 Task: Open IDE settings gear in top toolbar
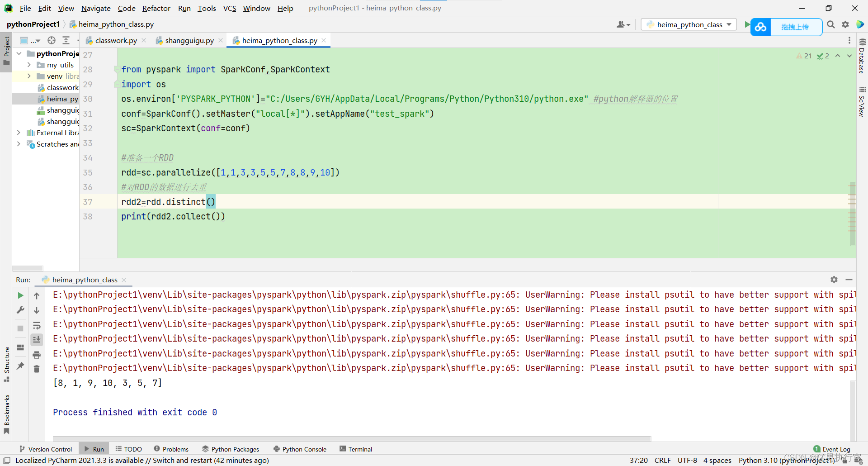coord(845,24)
